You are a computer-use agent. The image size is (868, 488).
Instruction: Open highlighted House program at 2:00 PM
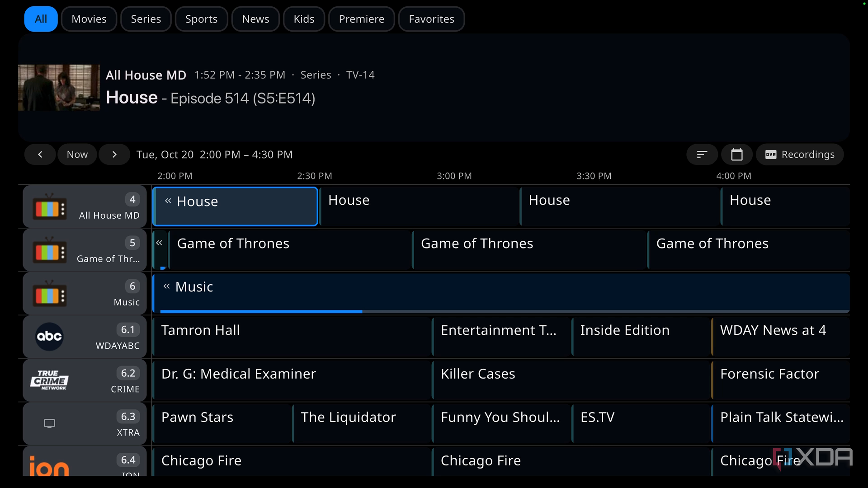click(x=235, y=206)
